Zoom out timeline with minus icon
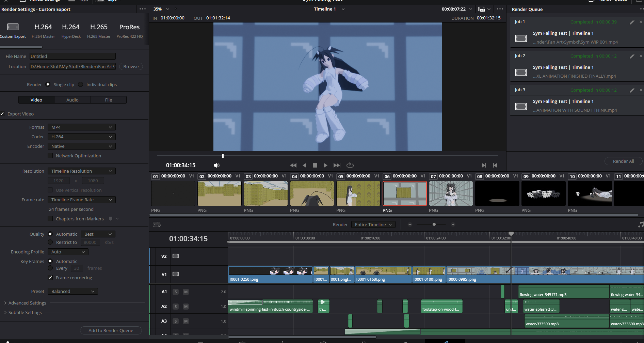644x343 pixels. point(410,224)
